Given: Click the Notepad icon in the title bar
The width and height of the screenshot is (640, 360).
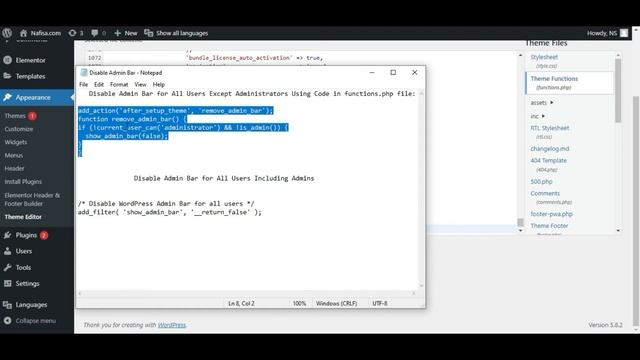Looking at the screenshot, I should [84, 73].
